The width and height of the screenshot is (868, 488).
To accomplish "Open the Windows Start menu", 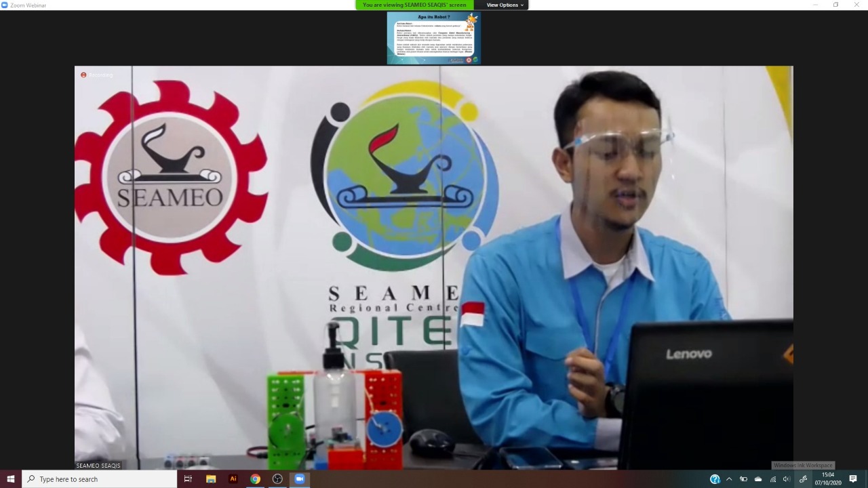I will [10, 479].
